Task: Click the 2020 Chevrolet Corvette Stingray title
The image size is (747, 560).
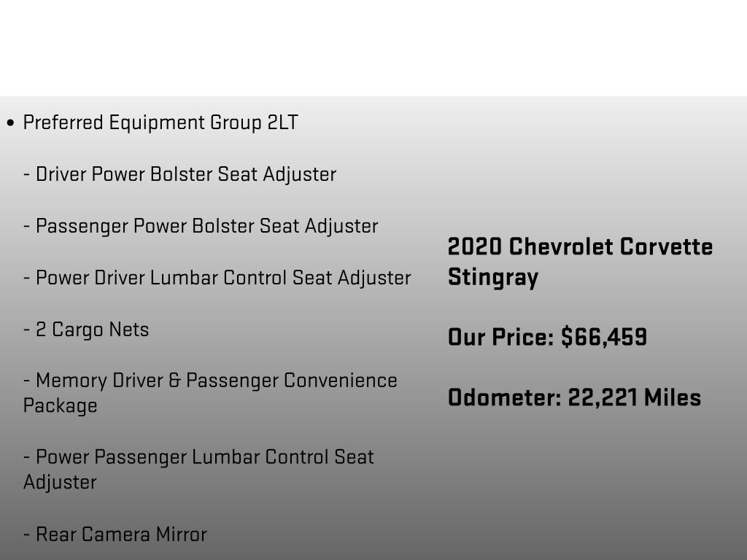Action: click(x=580, y=262)
